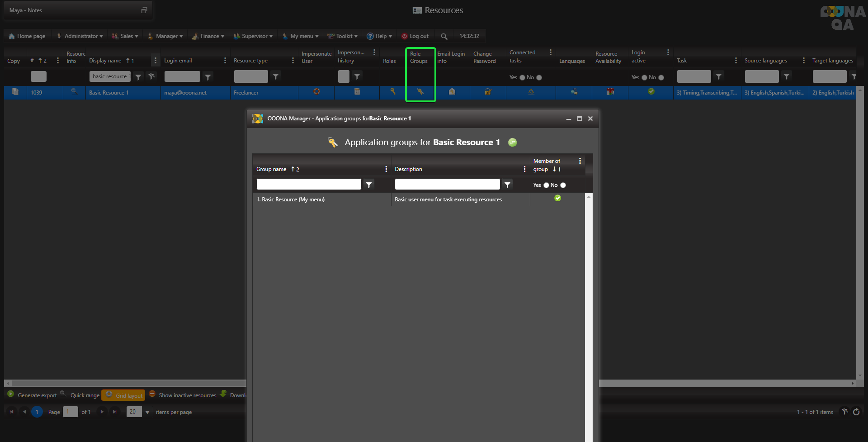The height and width of the screenshot is (442, 868).
Task: Select Yes radio for Member of group
Action: (x=546, y=185)
